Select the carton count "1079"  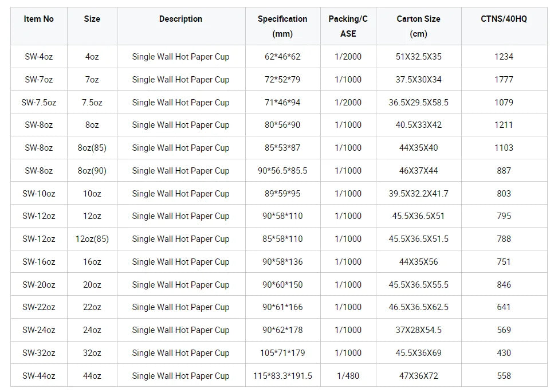[504, 103]
